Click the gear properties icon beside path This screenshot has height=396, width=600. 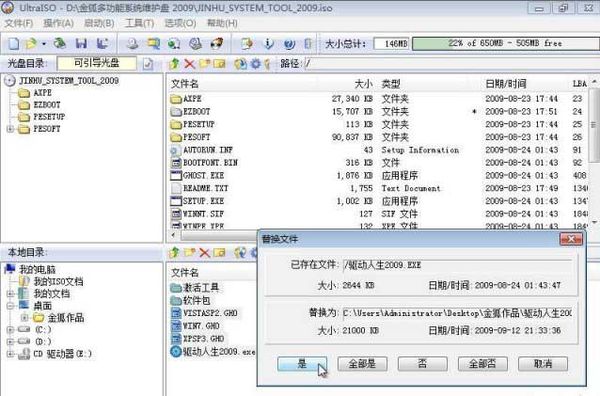click(x=255, y=64)
